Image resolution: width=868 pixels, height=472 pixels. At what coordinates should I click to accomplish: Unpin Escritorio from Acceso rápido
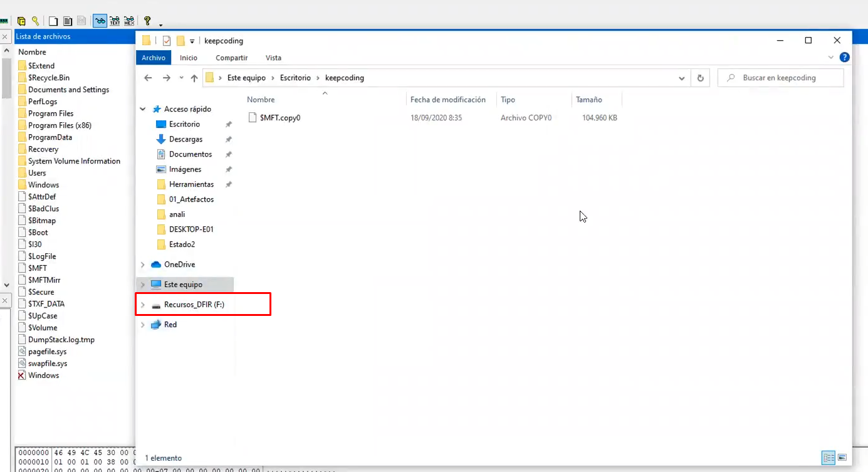point(229,124)
